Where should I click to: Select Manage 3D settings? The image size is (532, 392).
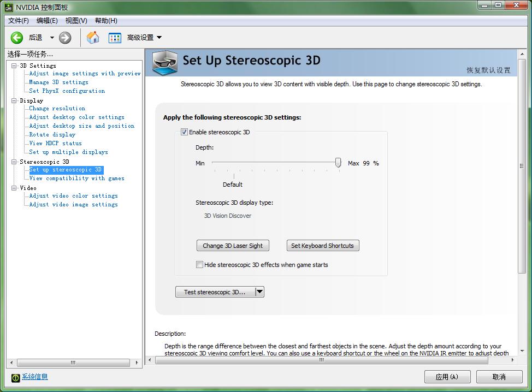58,82
